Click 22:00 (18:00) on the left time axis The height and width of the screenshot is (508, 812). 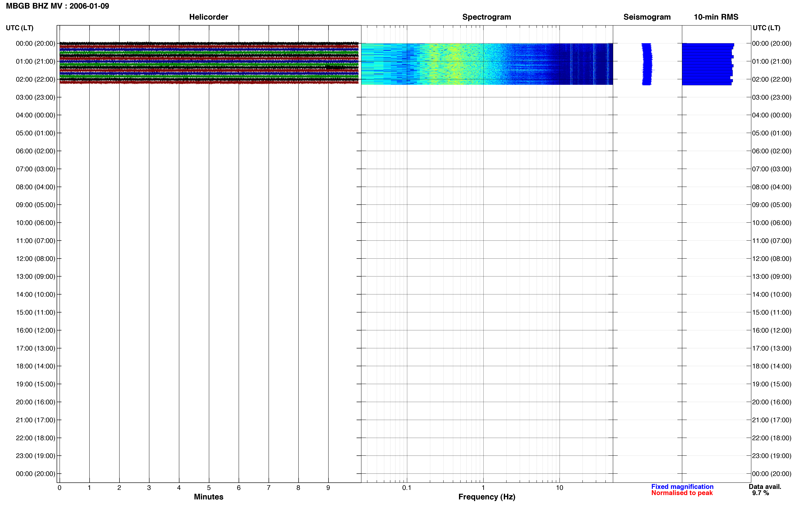click(36, 438)
